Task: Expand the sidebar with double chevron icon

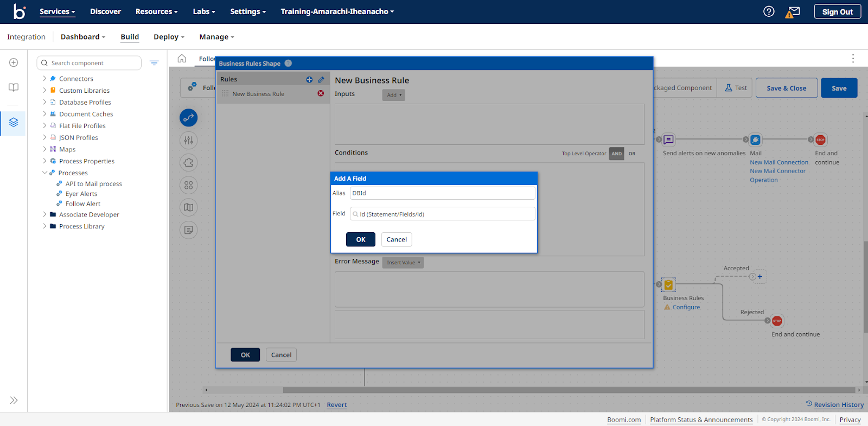Action: point(14,400)
